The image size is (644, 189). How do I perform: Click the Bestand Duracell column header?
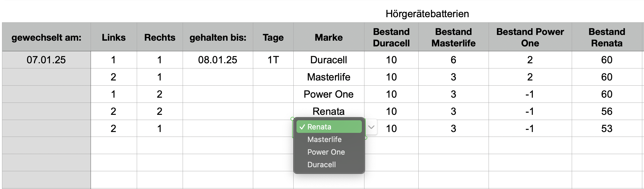tap(391, 37)
